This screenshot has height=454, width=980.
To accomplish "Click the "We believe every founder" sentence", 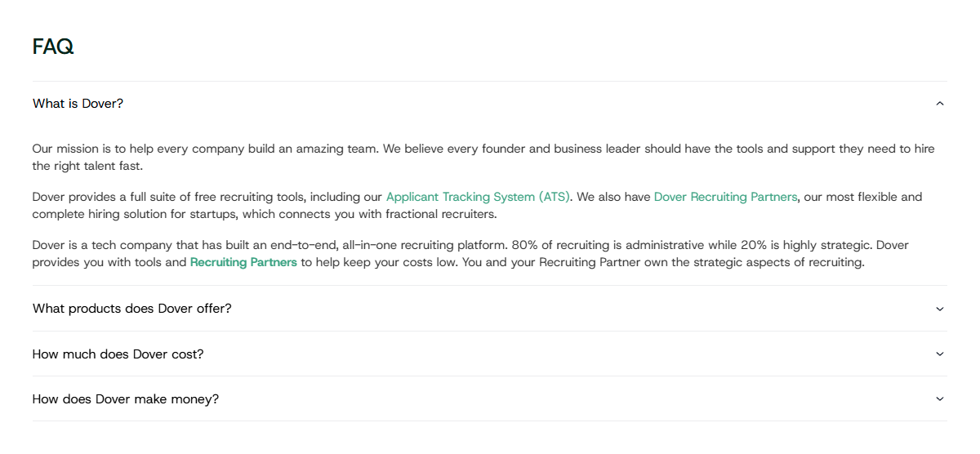I will (x=523, y=149).
